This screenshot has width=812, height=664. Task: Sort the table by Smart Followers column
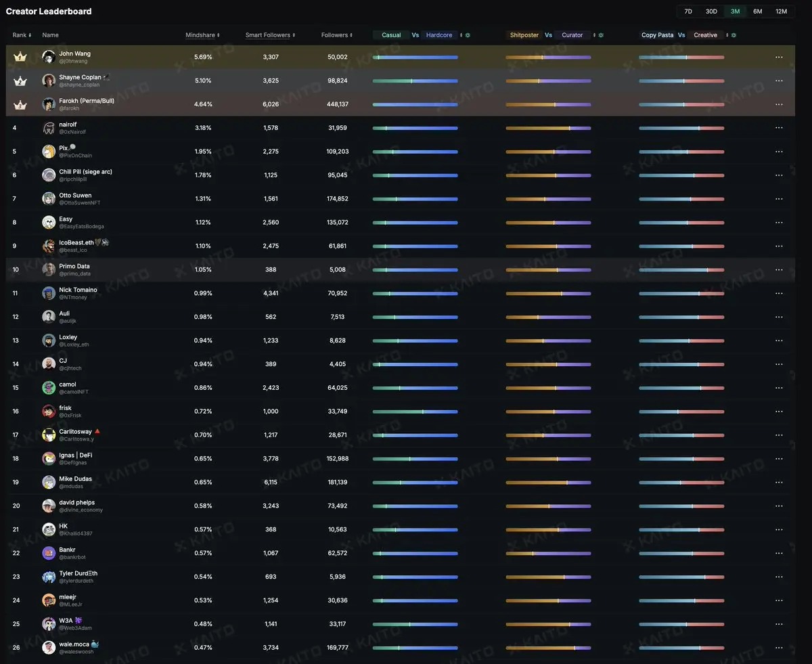270,35
